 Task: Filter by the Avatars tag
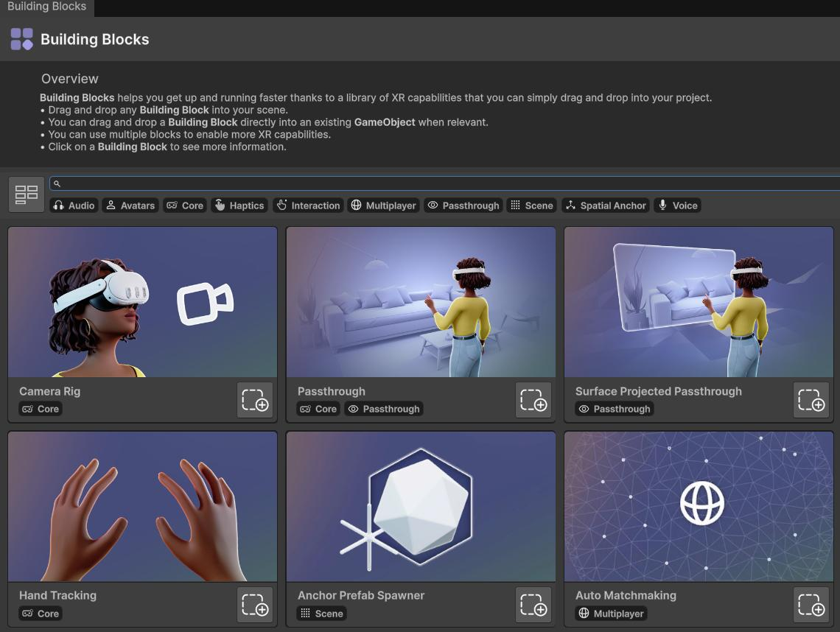[130, 206]
